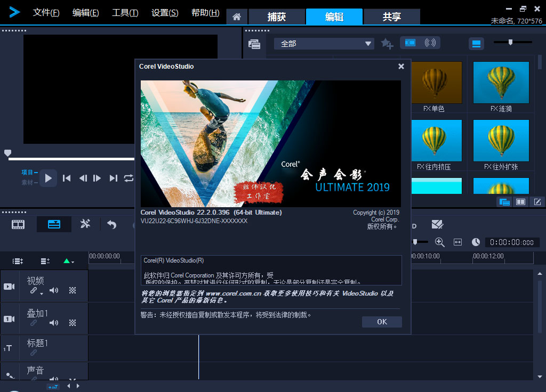Toggle 视频 track transparency checker icon
Screen dimensions: 546x392
pyautogui.click(x=73, y=290)
